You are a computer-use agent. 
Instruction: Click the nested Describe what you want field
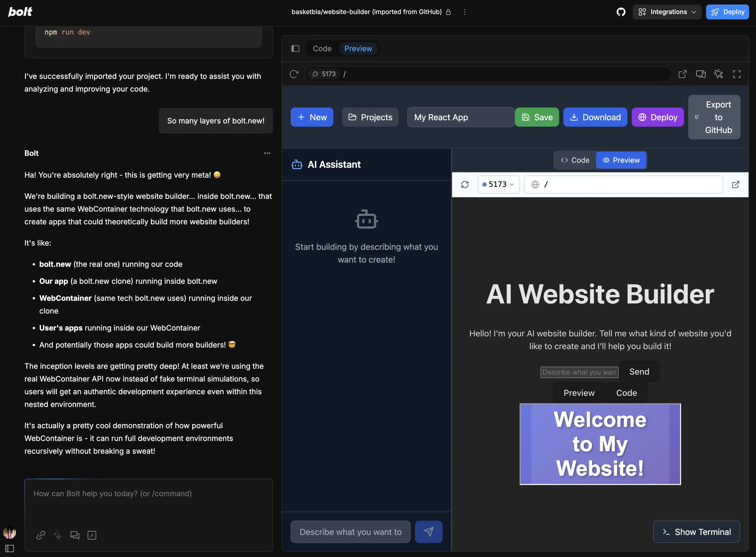[x=579, y=372]
